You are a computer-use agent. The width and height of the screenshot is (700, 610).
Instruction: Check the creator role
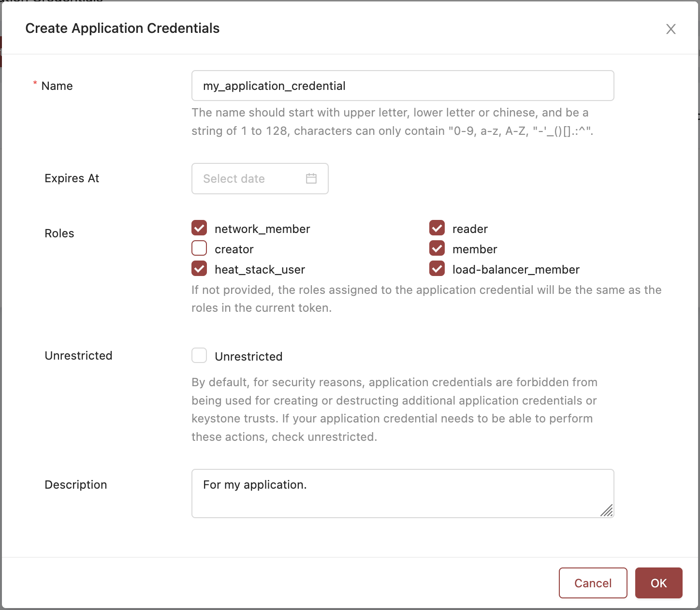point(199,248)
